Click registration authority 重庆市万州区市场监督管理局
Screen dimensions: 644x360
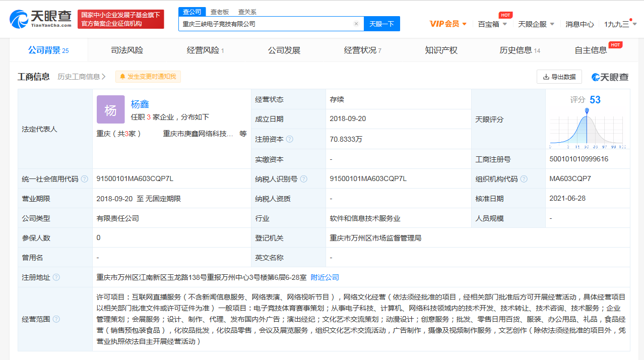pyautogui.click(x=375, y=238)
